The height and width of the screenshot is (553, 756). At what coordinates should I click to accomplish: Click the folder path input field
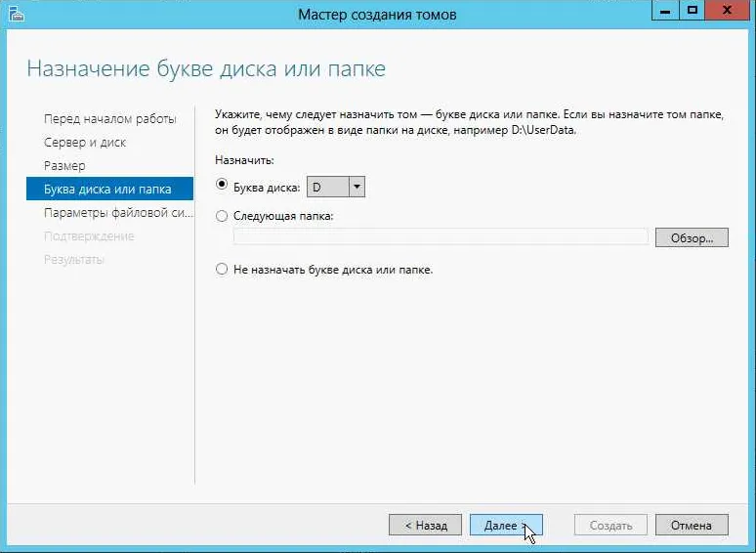tap(441, 237)
